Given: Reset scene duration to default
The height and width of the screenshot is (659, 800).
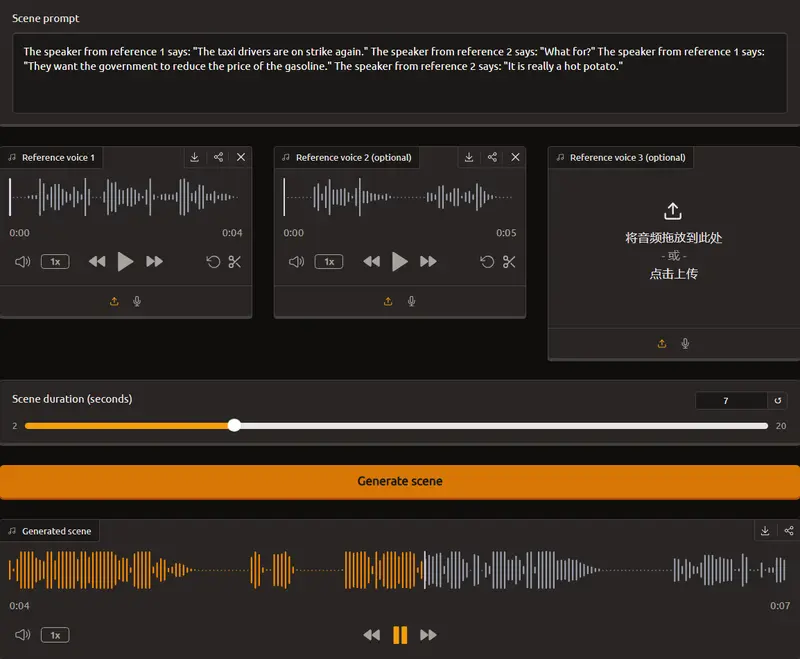Looking at the screenshot, I should coord(778,400).
